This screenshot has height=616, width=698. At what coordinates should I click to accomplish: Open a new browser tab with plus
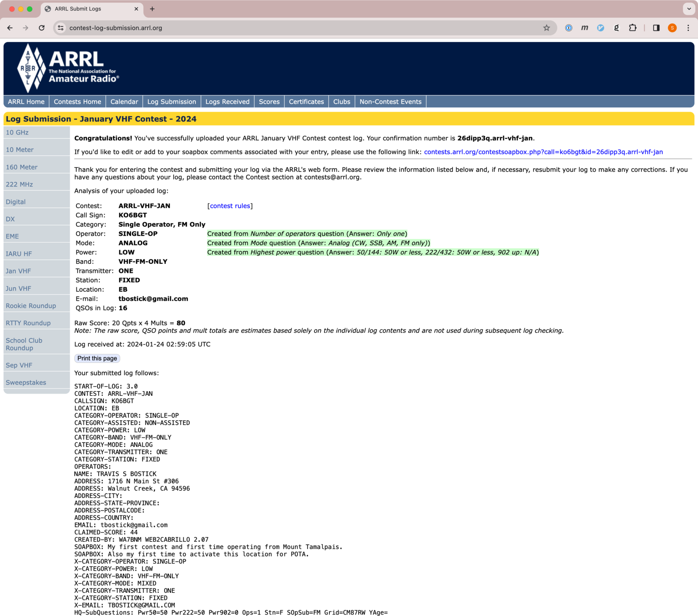pos(152,9)
